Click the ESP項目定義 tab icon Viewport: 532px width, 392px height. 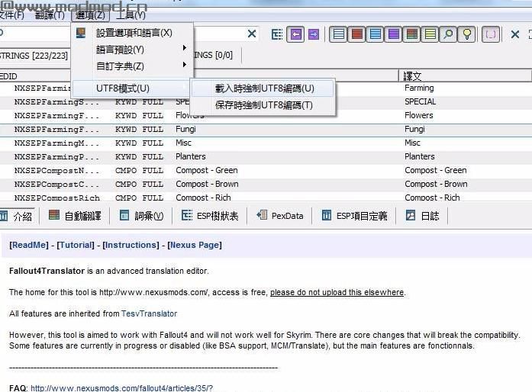click(327, 215)
